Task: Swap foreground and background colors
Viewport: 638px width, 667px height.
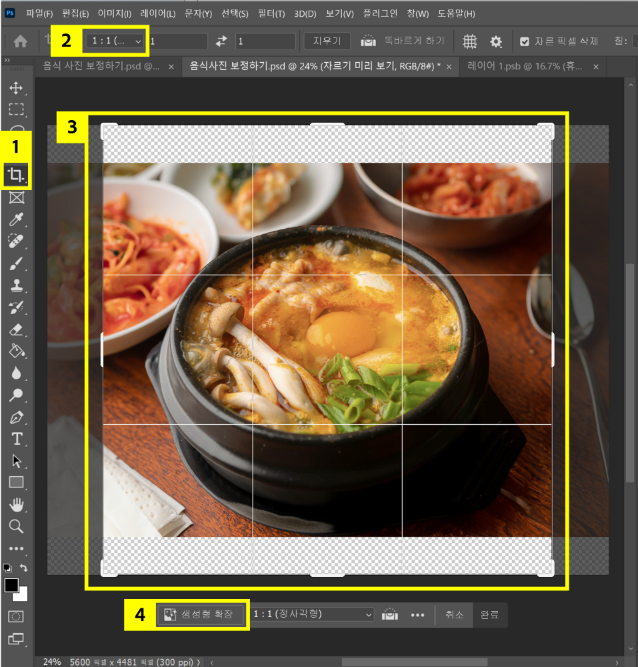Action: pos(24,567)
